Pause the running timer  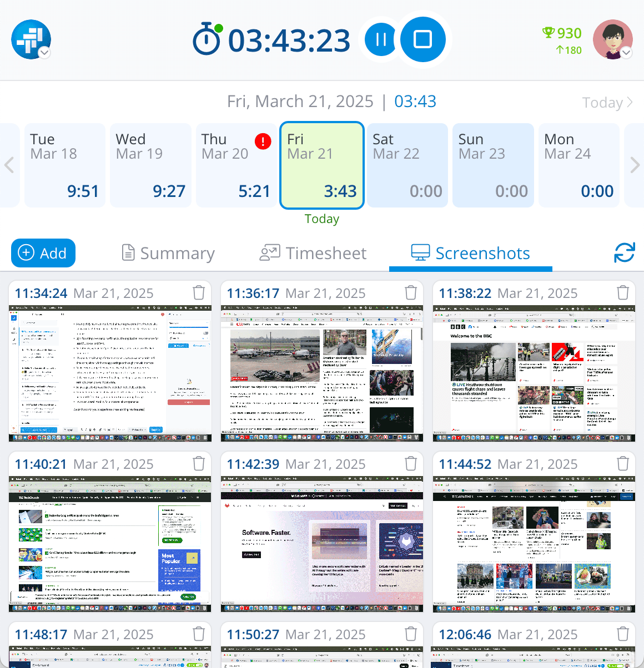coord(380,39)
